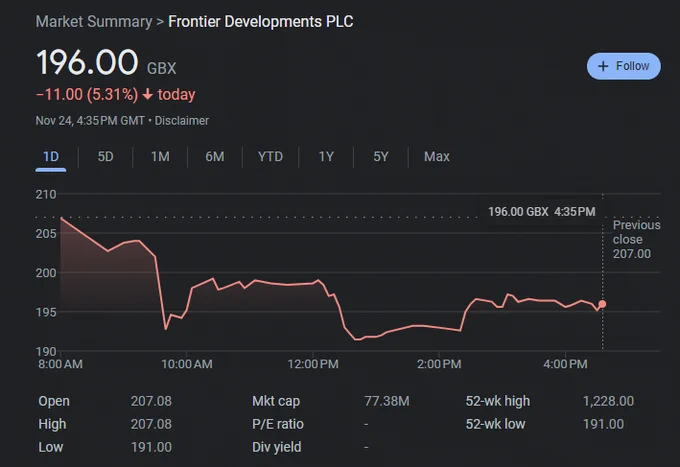Switch to the 5D chart range
This screenshot has width=680, height=467.
(105, 157)
